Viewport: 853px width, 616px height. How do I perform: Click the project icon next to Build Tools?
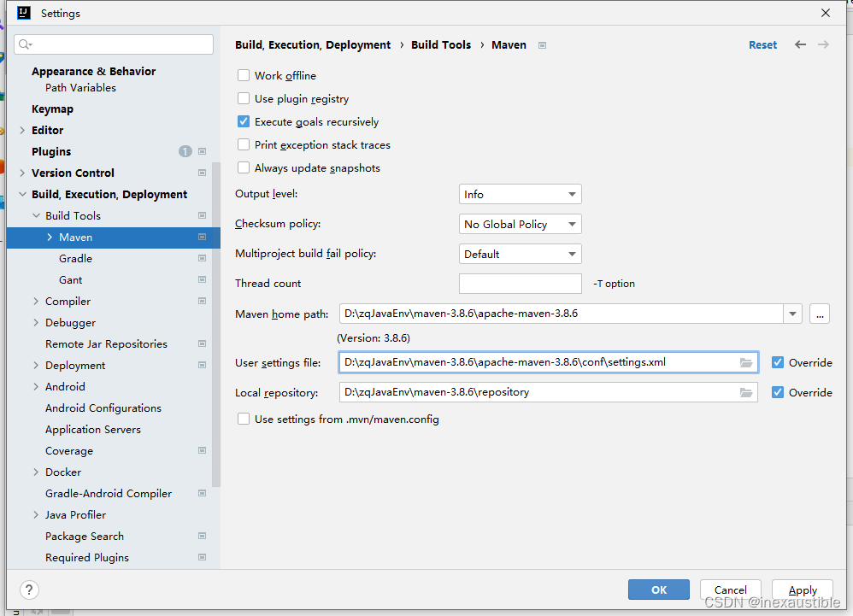(203, 216)
